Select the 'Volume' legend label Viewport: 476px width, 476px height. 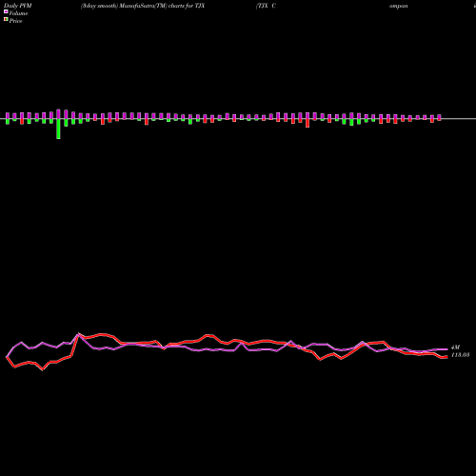[x=18, y=13]
